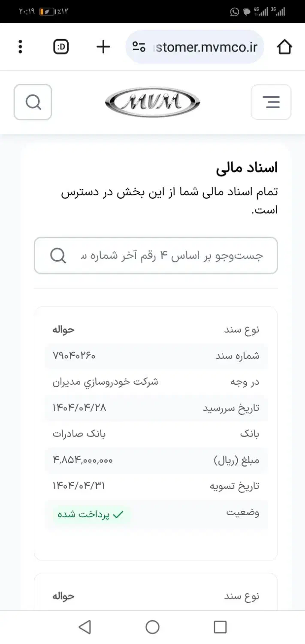Open a new browser tab

click(103, 47)
